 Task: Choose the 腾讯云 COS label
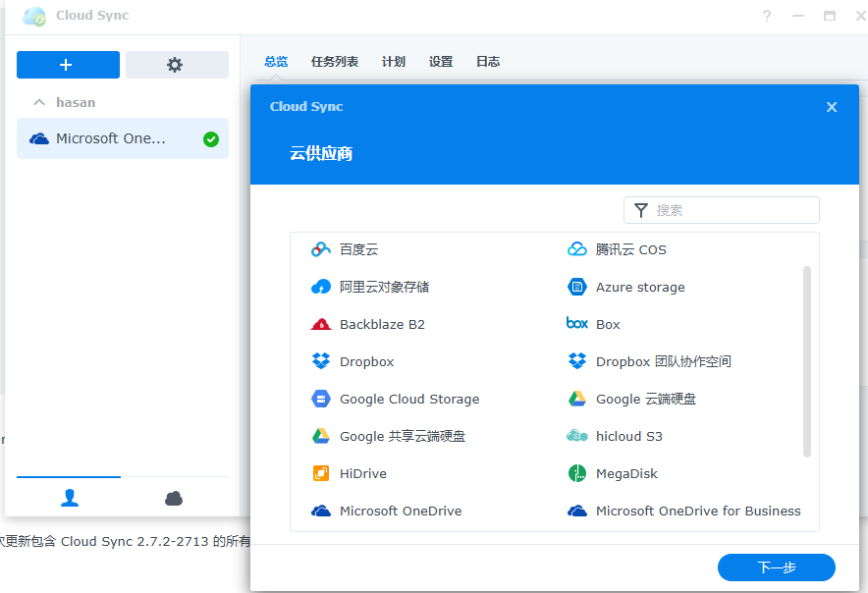pyautogui.click(x=631, y=249)
